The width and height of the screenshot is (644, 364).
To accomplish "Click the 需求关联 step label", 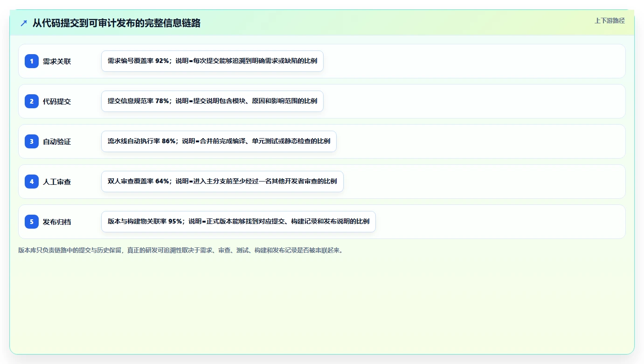I will [57, 61].
